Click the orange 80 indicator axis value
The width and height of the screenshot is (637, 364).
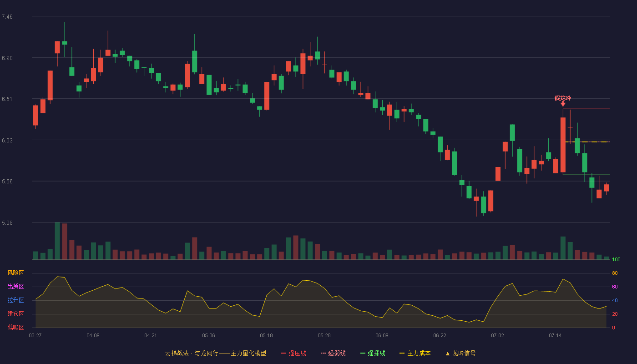[x=615, y=273]
